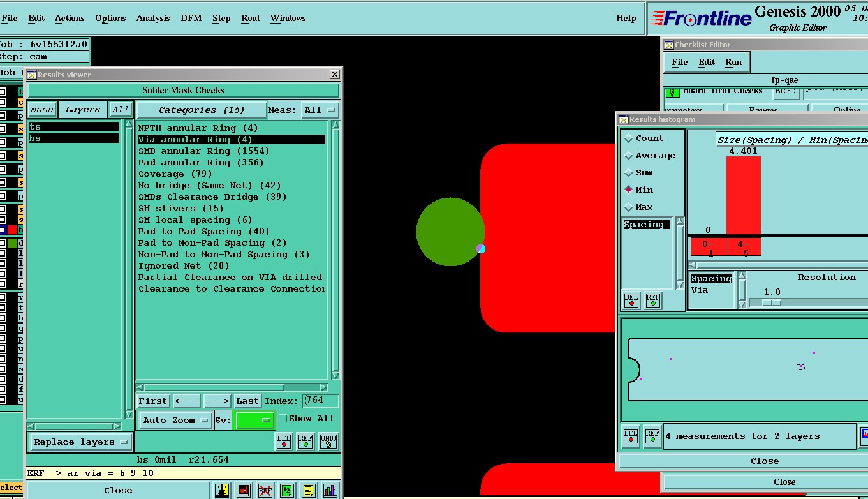Click the Checklist Editor window menu icon
This screenshot has height=499, width=868.
[x=669, y=45]
